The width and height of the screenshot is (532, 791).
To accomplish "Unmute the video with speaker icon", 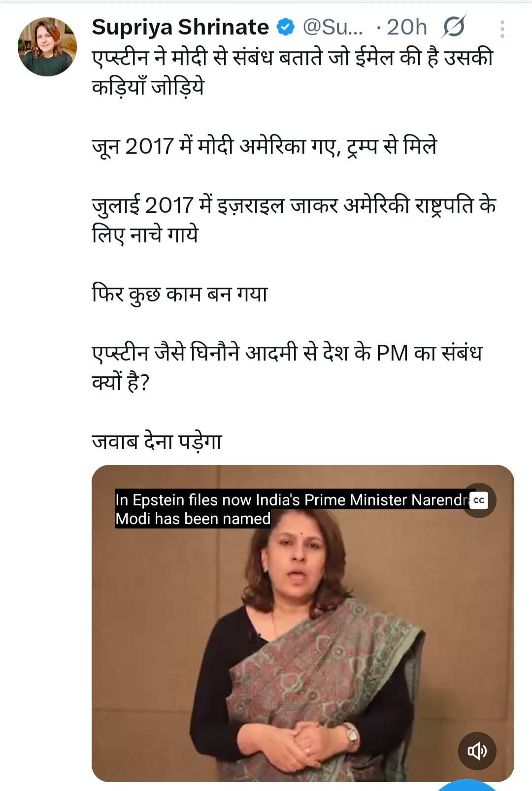I will click(477, 751).
